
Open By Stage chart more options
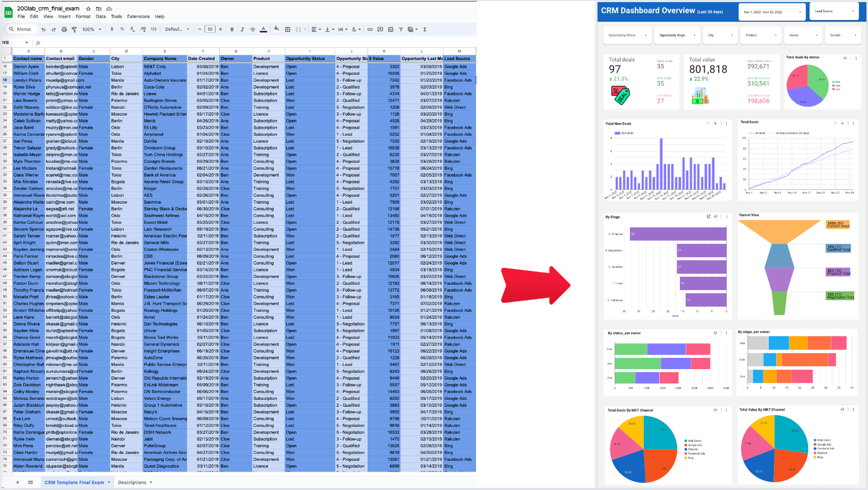727,217
